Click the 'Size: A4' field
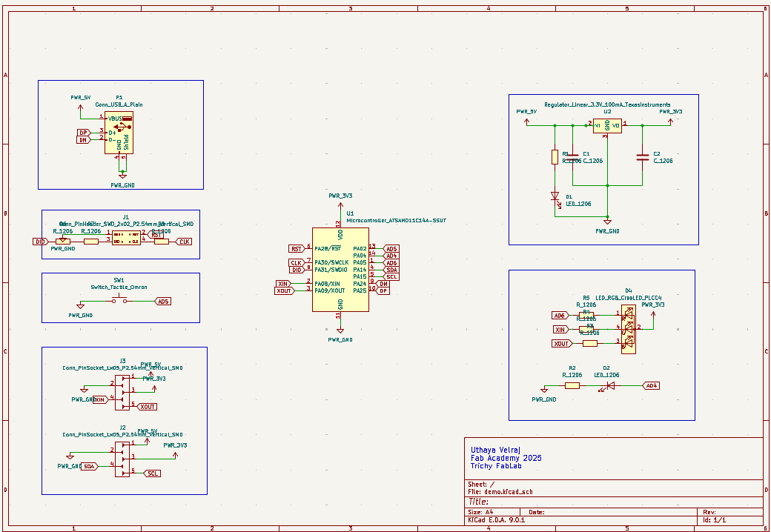Screen dimensions: 771x532 [x=480, y=512]
